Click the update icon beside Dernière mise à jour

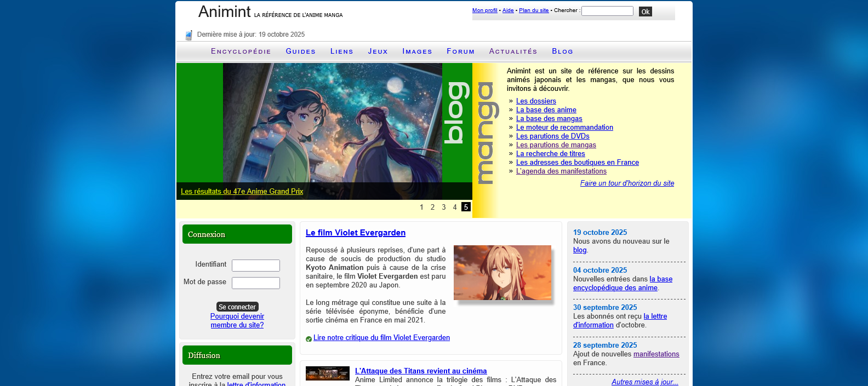[x=189, y=35]
